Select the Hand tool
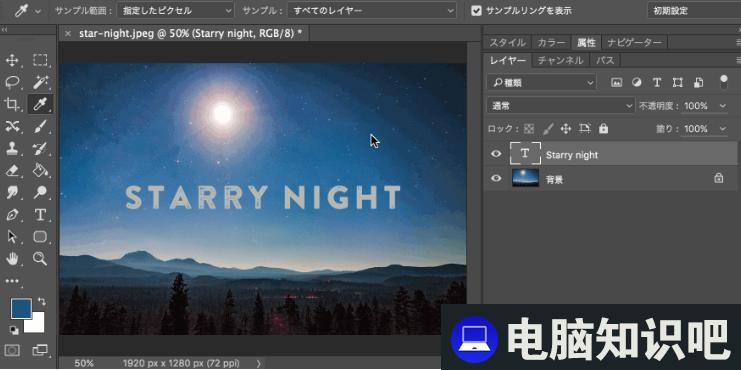Viewport: 741px width, 370px height. coord(12,258)
